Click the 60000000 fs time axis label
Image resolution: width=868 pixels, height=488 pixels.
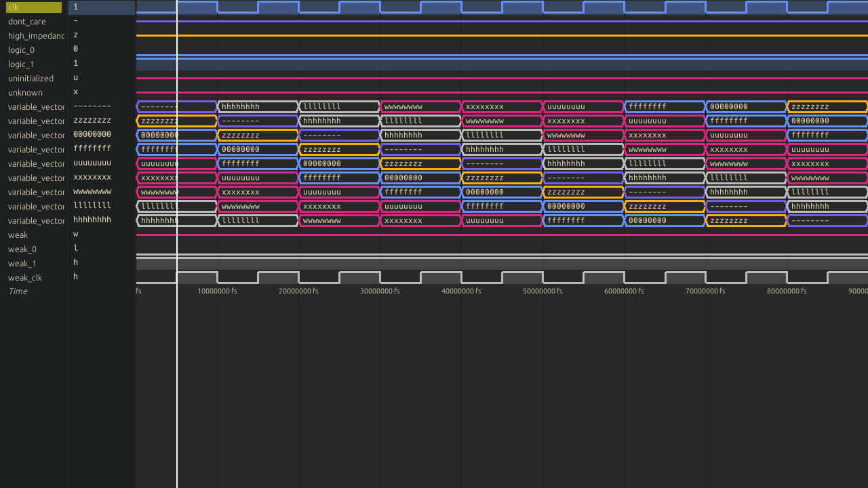pyautogui.click(x=624, y=291)
